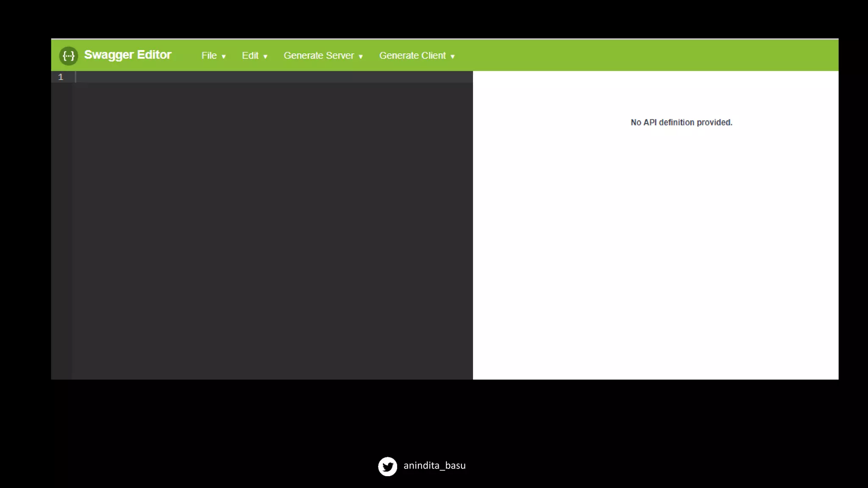Click the divider between editor and preview
Image resolution: width=868 pixels, height=488 pixels.
(473, 225)
